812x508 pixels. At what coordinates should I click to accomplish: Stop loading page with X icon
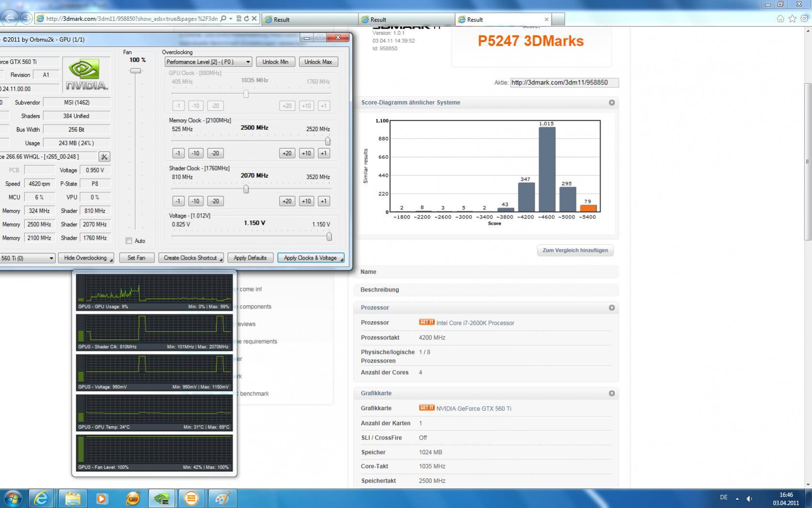[255, 19]
